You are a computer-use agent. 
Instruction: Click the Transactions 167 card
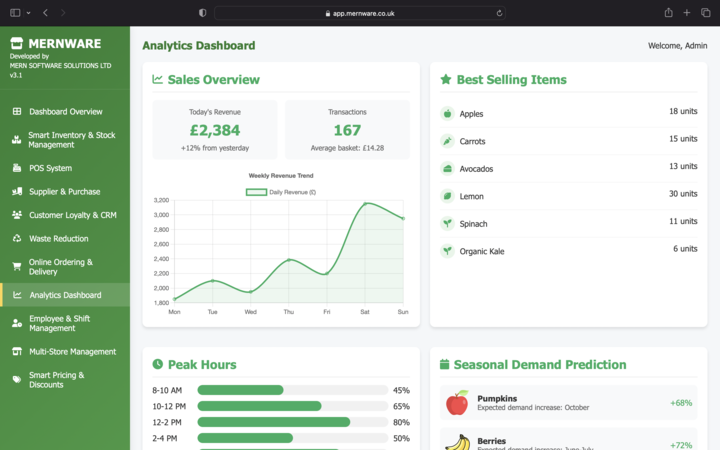click(x=347, y=129)
